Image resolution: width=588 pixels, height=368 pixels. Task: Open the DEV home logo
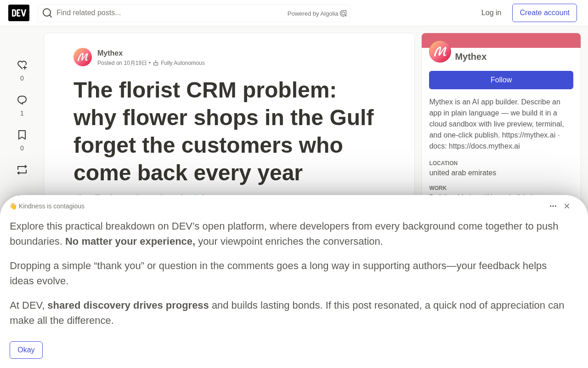point(19,13)
